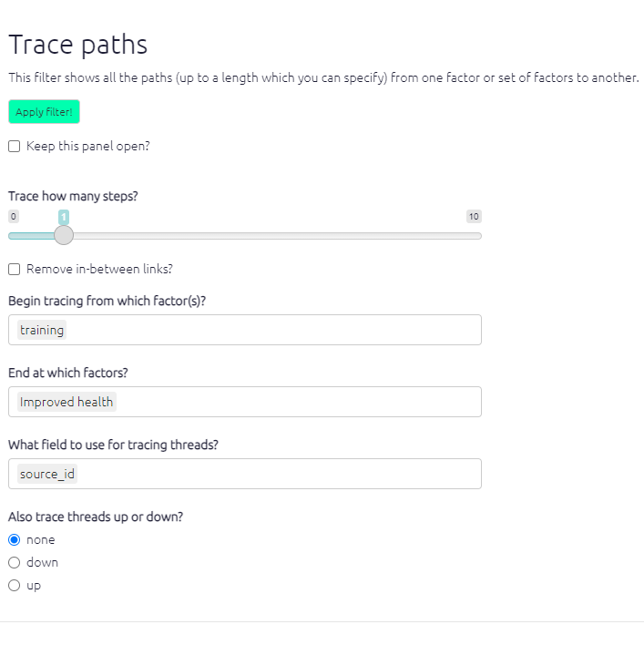Click the slider minimum label 0
Viewport: 644px width, 645px height.
13,217
